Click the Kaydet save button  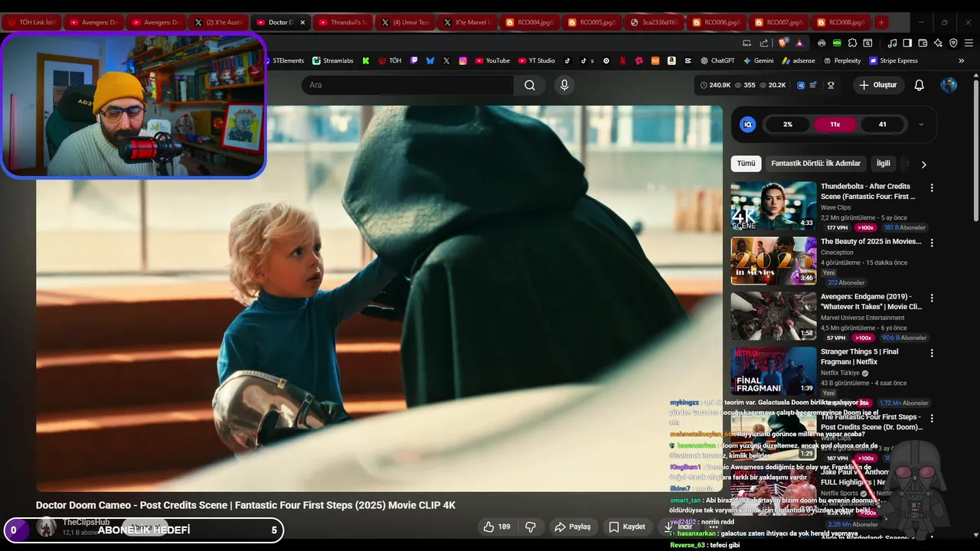pos(627,527)
